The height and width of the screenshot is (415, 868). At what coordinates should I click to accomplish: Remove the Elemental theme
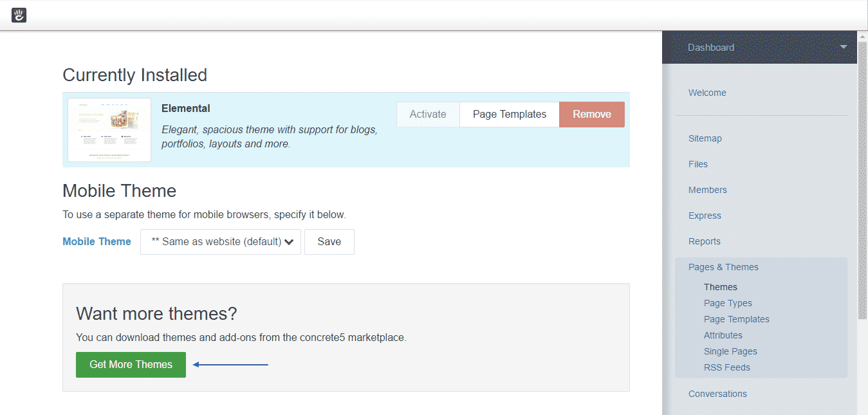tap(591, 115)
